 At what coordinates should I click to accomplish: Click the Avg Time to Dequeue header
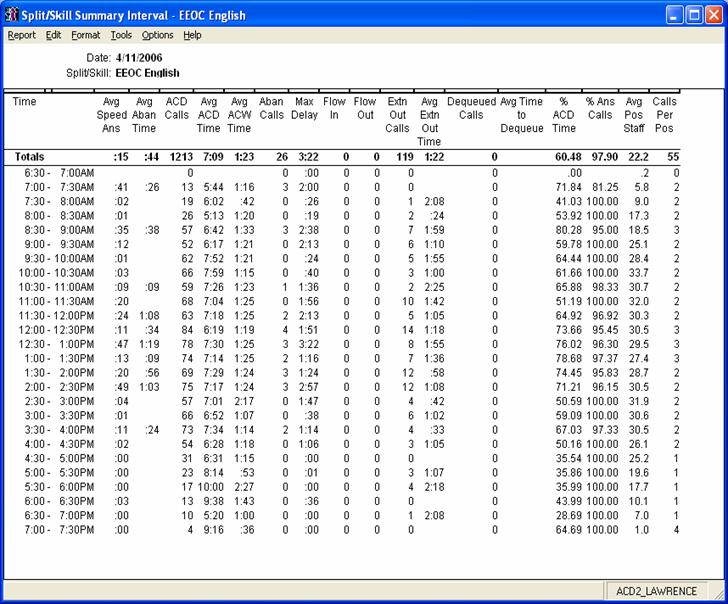coord(522,115)
